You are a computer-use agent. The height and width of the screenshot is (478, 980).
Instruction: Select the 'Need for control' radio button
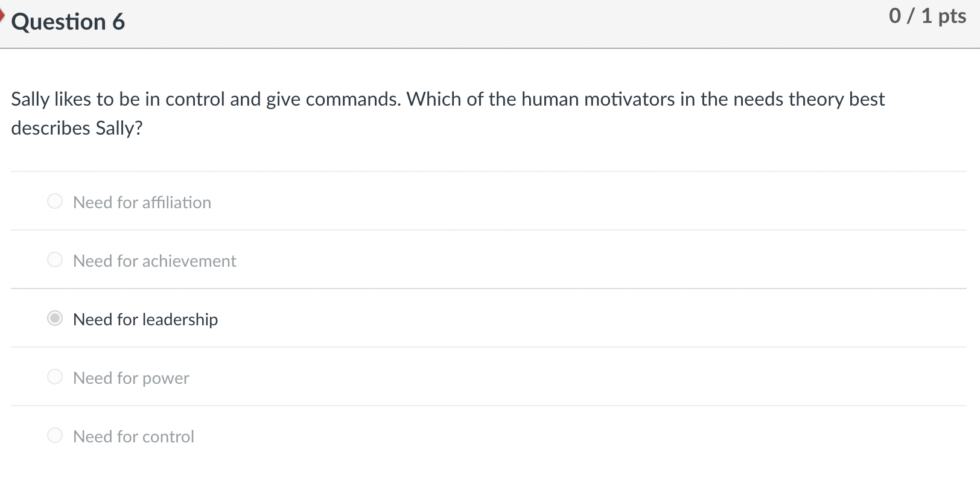coord(54,435)
